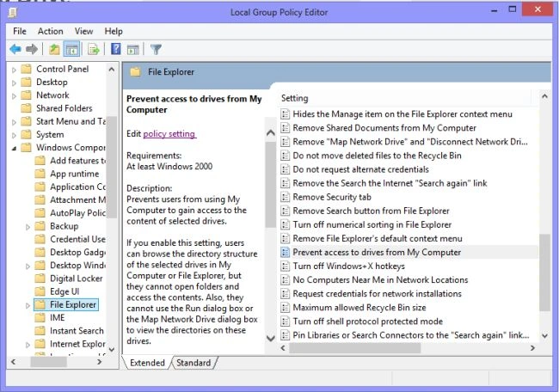Click the application icon in title bar
Screen dimensions: 559x392
(x=13, y=13)
